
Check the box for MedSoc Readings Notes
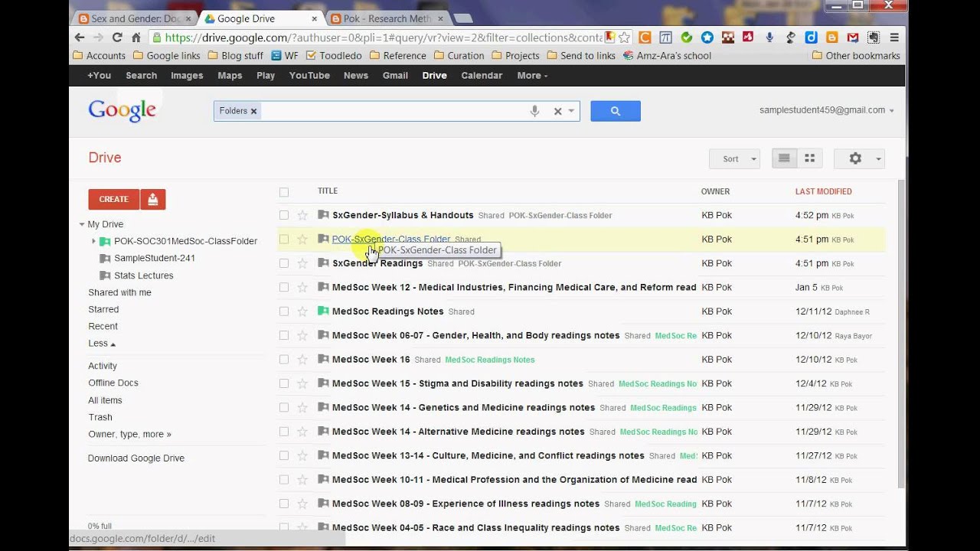tap(284, 311)
